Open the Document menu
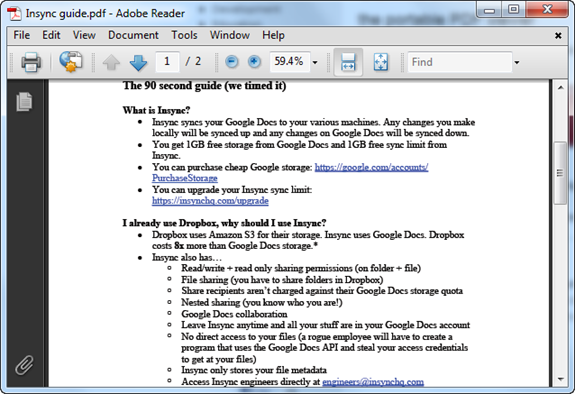 (x=133, y=35)
